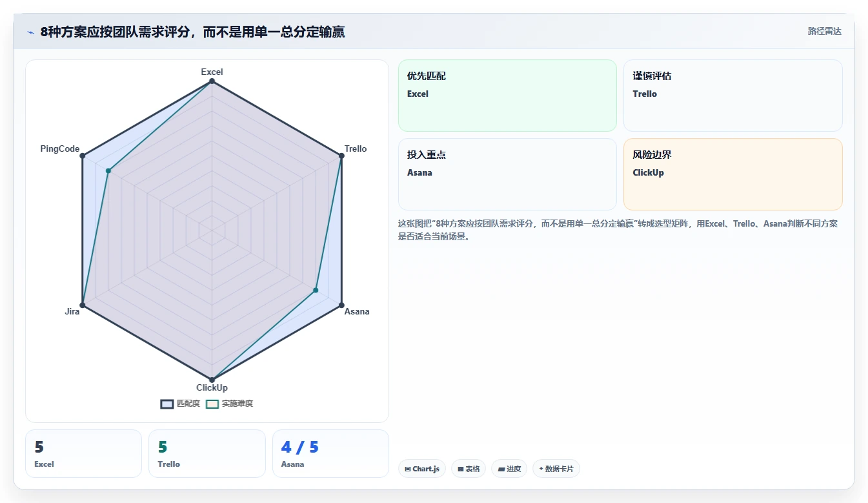The image size is (868, 503).
Task: Click the dark 匹配度 point at Jira vertex
Action: pos(83,305)
